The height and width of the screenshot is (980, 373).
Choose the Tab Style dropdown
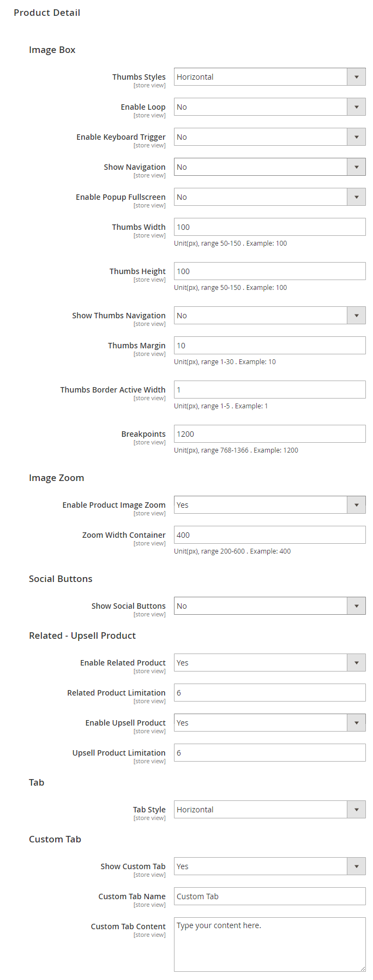[269, 810]
